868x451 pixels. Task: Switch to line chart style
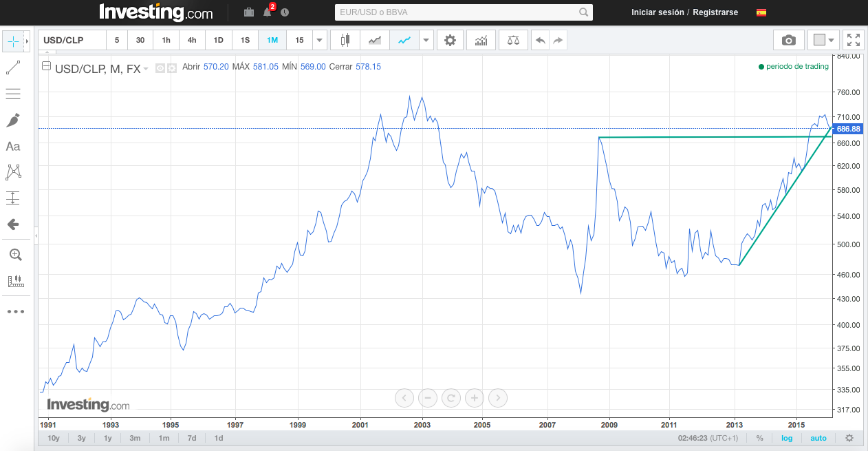(x=404, y=41)
